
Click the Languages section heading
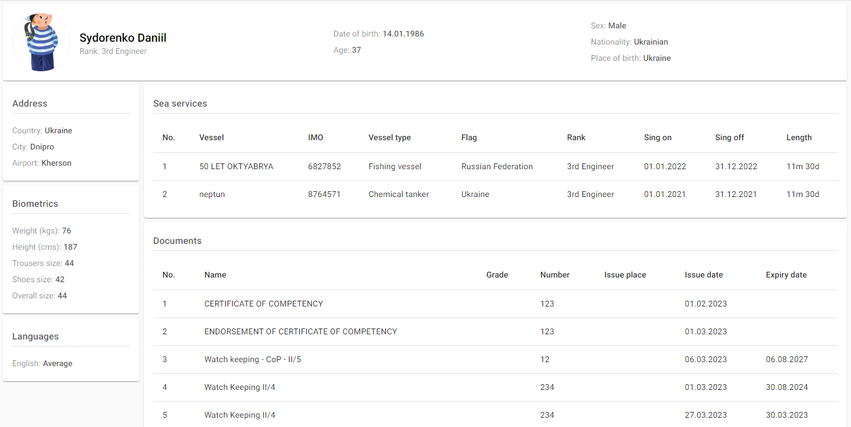coord(35,337)
